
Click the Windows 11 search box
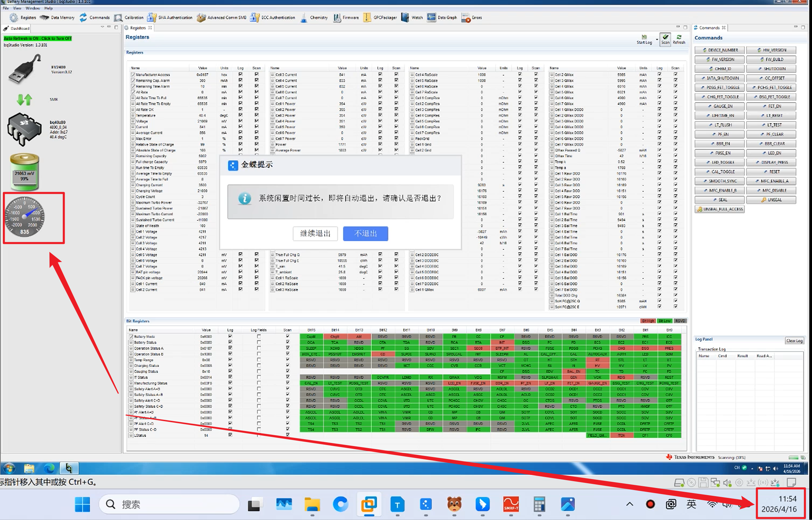click(x=169, y=504)
